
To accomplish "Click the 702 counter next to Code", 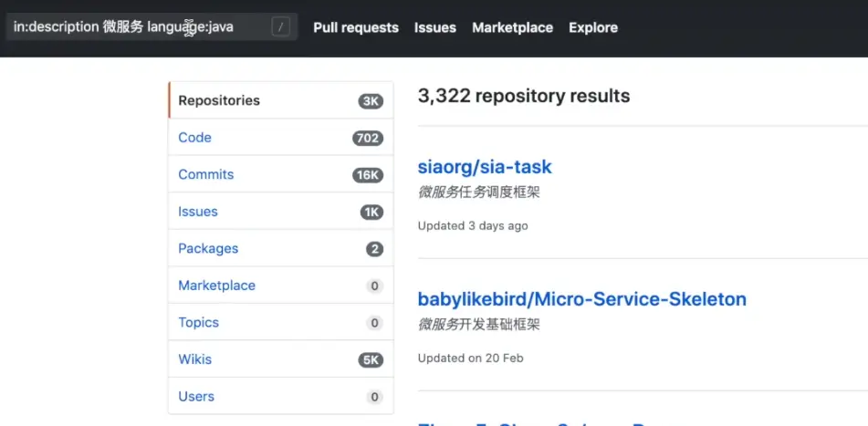I will [367, 139].
